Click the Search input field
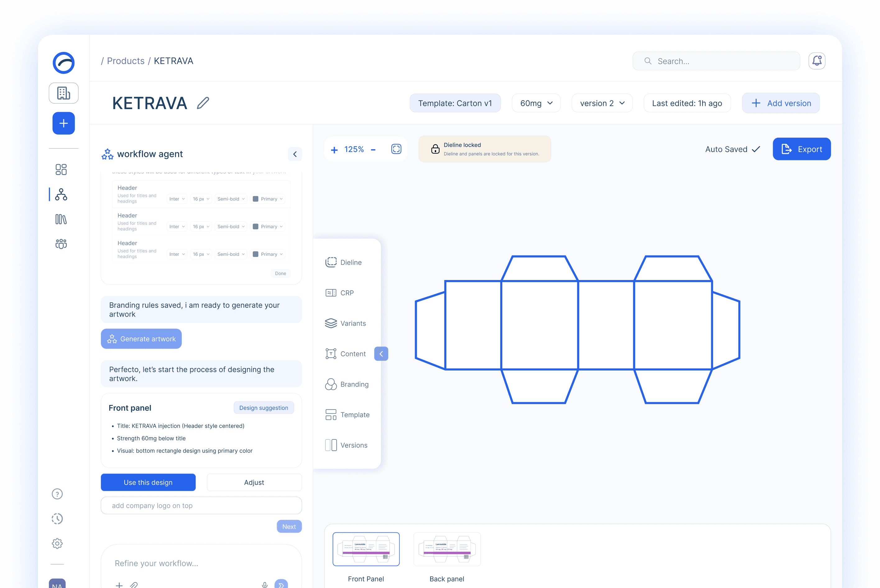The height and width of the screenshot is (588, 880). point(716,61)
